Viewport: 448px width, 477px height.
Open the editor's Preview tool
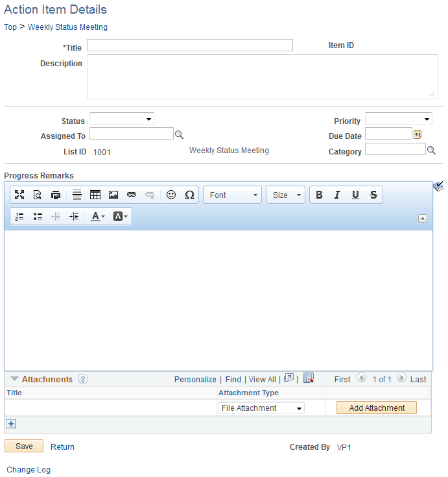[38, 195]
